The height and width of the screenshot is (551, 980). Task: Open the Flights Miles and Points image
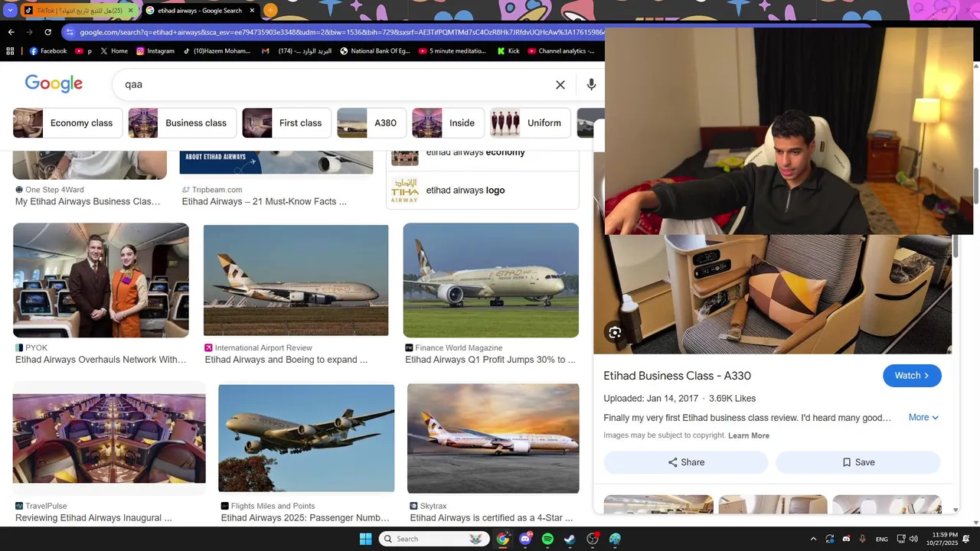(306, 438)
